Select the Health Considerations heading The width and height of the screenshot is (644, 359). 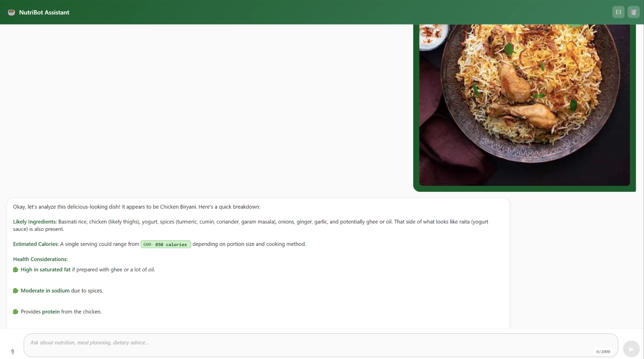point(40,259)
